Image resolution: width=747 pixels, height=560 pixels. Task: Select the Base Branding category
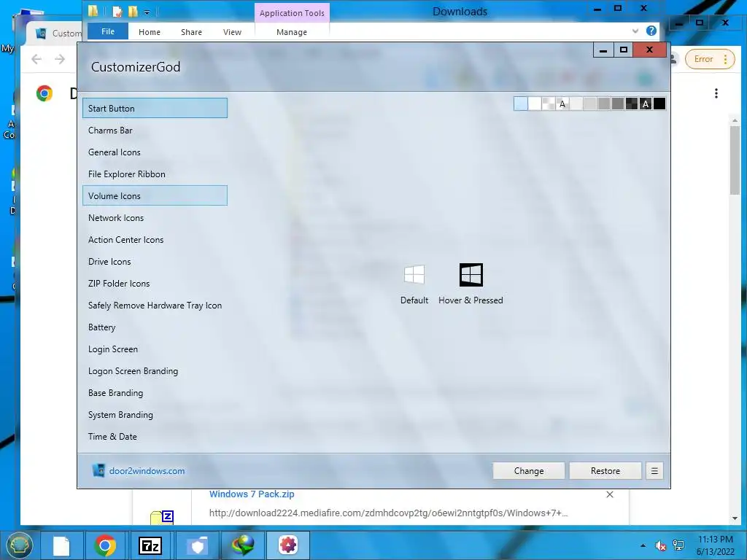pyautogui.click(x=155, y=393)
